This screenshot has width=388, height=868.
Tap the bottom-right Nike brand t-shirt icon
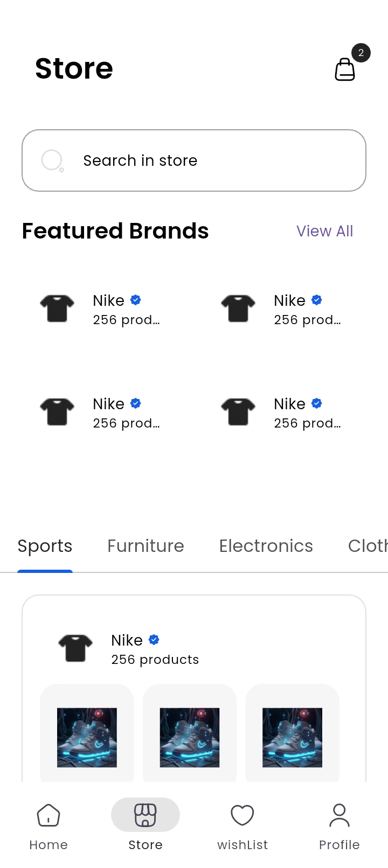coord(238,412)
